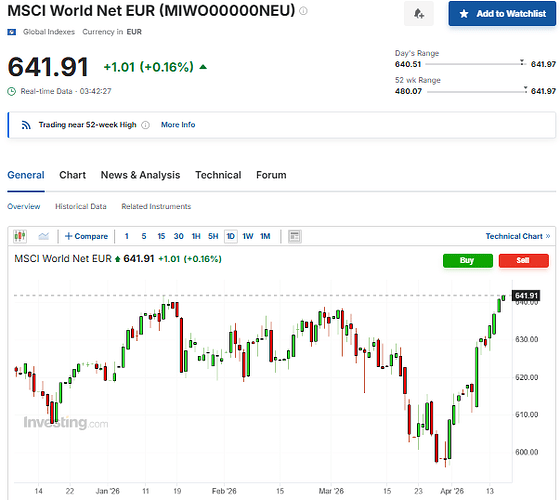
Task: Open the Technical Chart link
Action: pyautogui.click(x=518, y=236)
